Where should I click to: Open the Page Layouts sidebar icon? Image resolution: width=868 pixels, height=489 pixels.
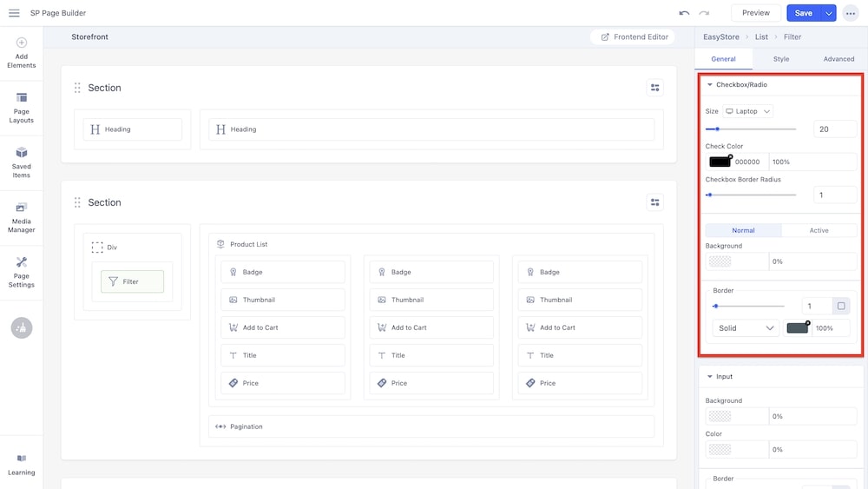21,107
